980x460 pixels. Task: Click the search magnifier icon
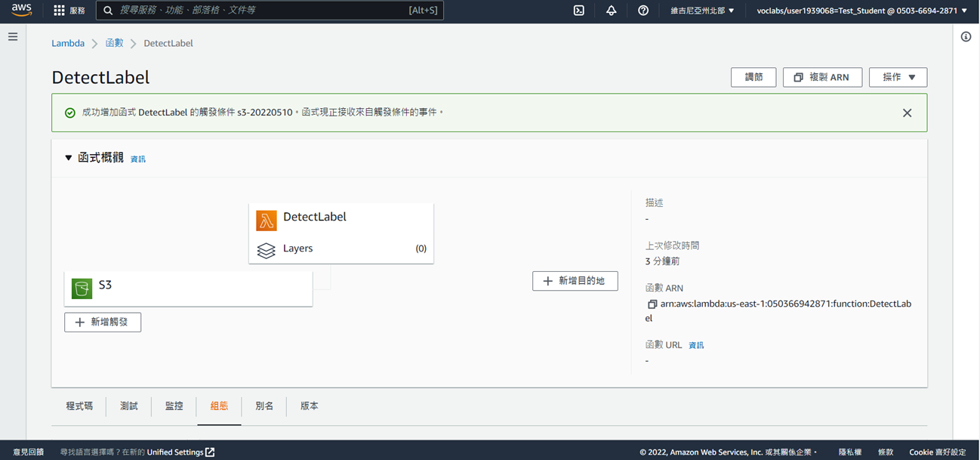[108, 11]
